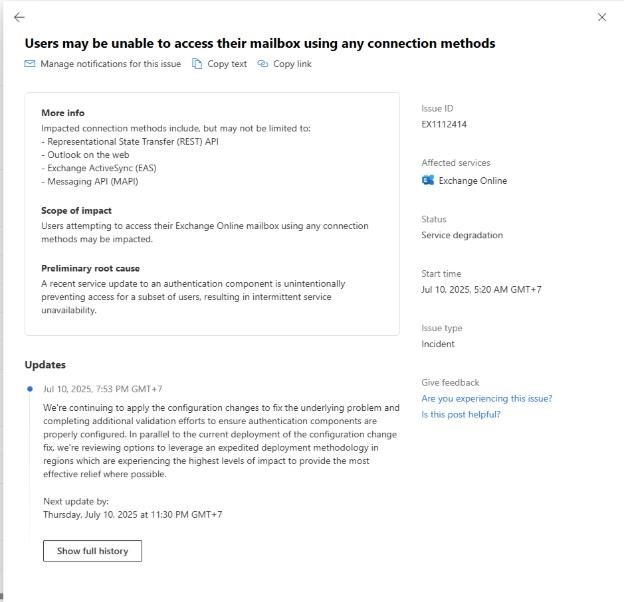This screenshot has height=602, width=624.
Task: Open 'Is this post helpful?' link
Action: (461, 415)
